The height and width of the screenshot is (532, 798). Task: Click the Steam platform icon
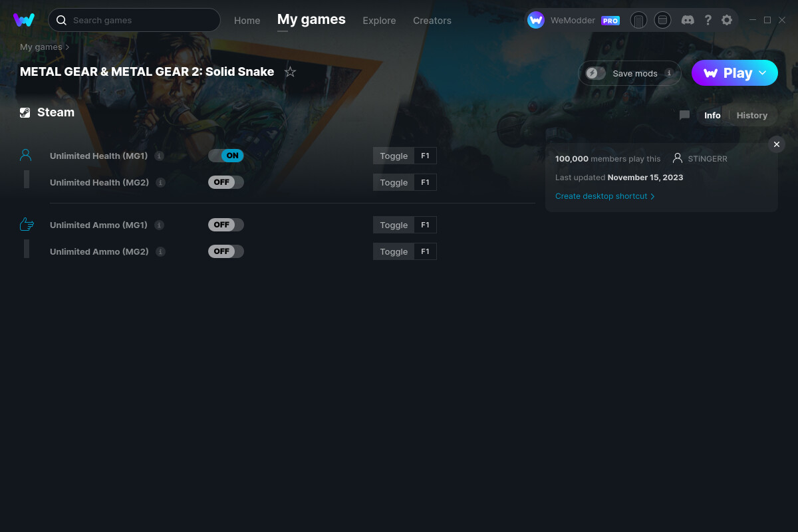click(25, 112)
